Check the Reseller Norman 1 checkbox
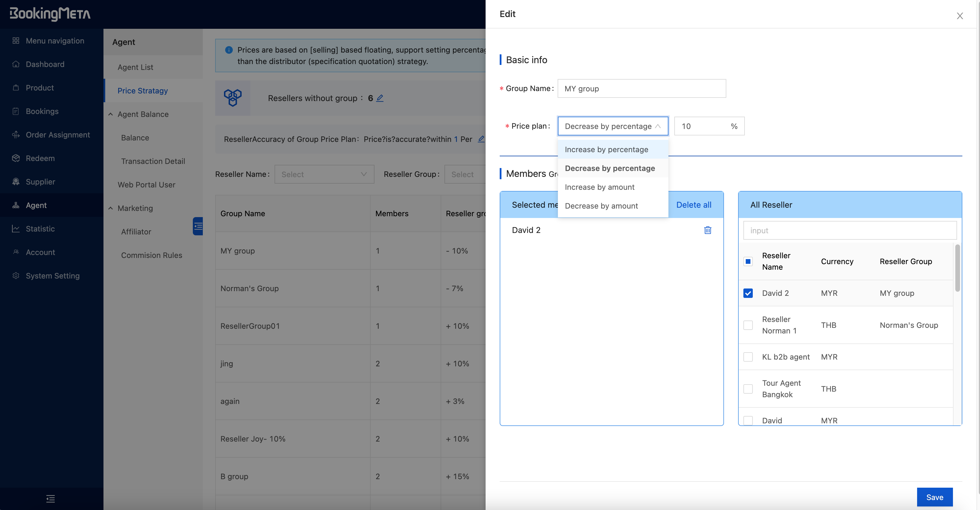 pos(748,325)
